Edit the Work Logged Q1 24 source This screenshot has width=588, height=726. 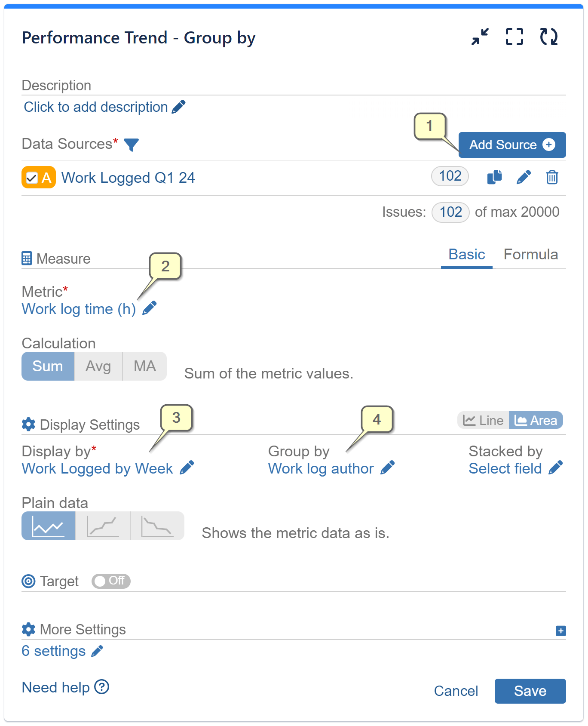524,177
